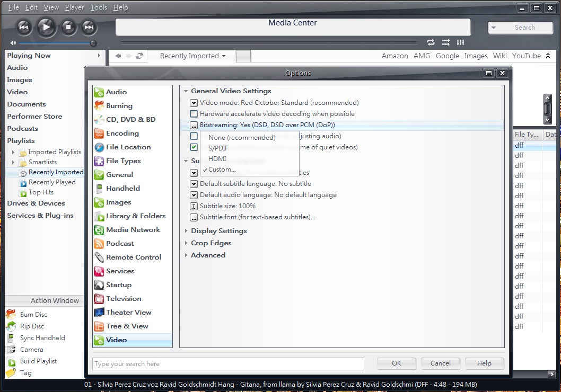
Task: Skip to the next track
Action: 89,27
